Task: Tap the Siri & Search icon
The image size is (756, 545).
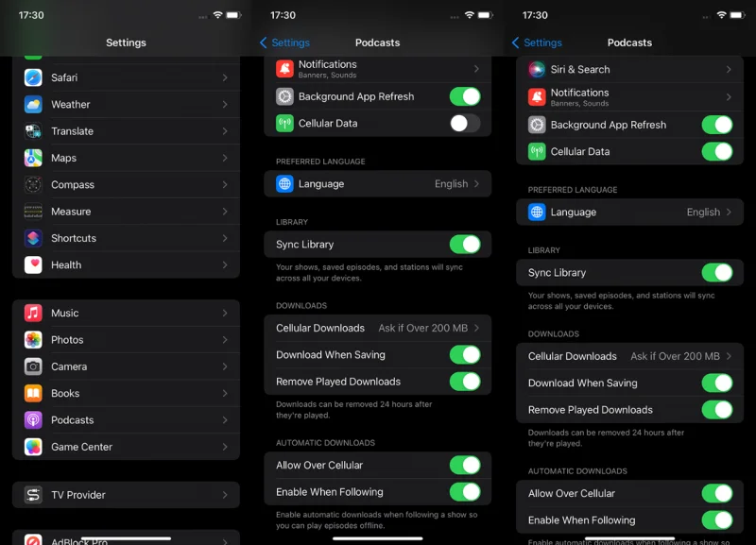Action: coord(537,69)
